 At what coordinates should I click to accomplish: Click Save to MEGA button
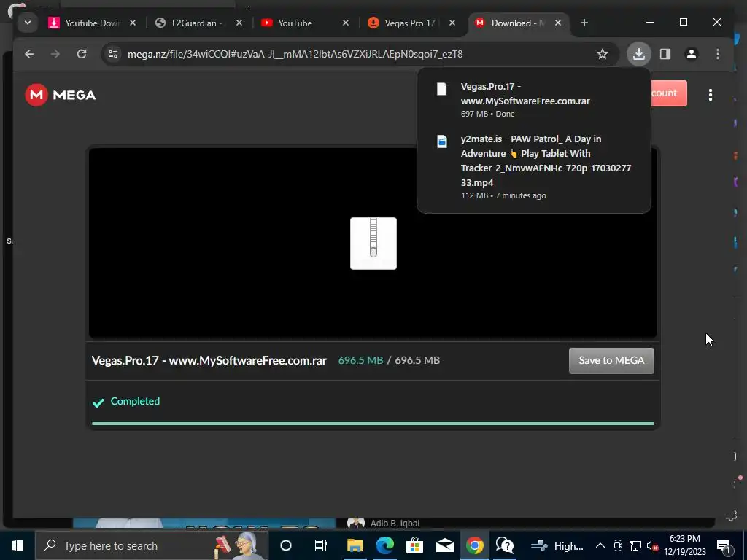pos(611,360)
